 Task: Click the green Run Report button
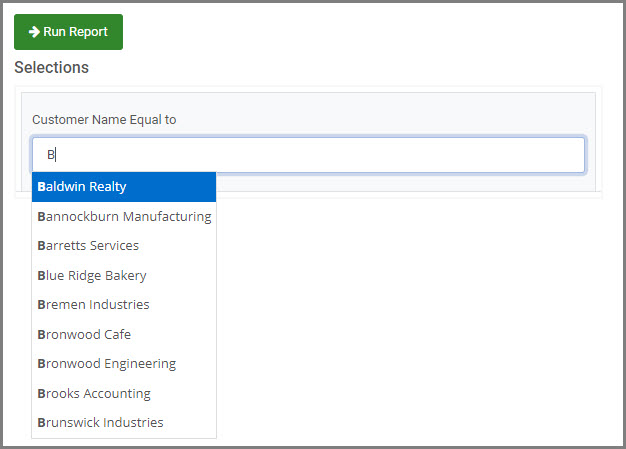pos(68,32)
